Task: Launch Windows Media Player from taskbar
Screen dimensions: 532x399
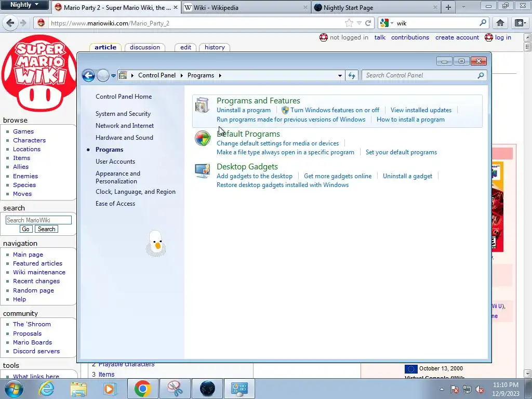Action: pyautogui.click(x=109, y=389)
